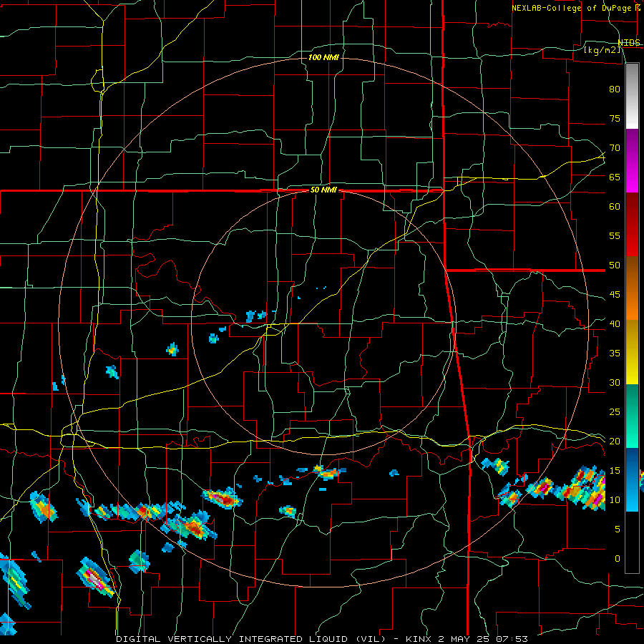Select the green segment of the color scale
The width and height of the screenshot is (644, 644).
pos(632,416)
